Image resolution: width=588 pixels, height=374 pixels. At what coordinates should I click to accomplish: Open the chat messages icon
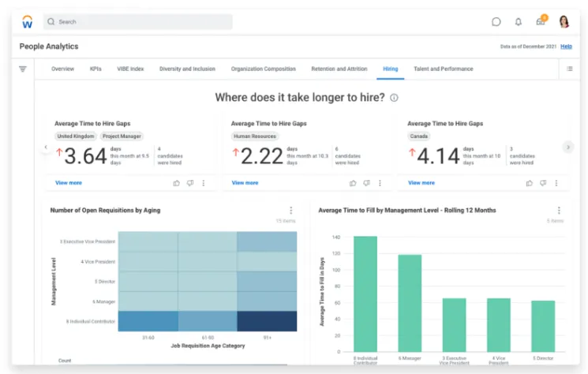[x=496, y=22]
